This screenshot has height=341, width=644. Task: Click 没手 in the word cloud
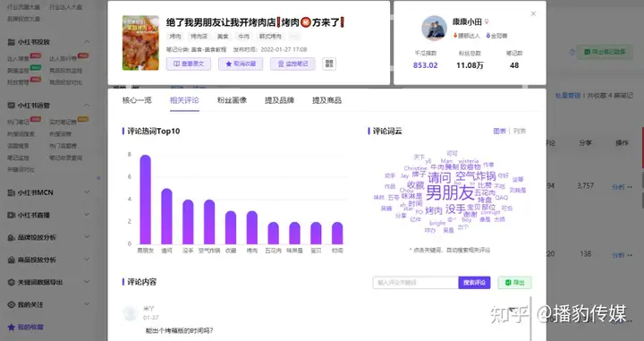[455, 209]
